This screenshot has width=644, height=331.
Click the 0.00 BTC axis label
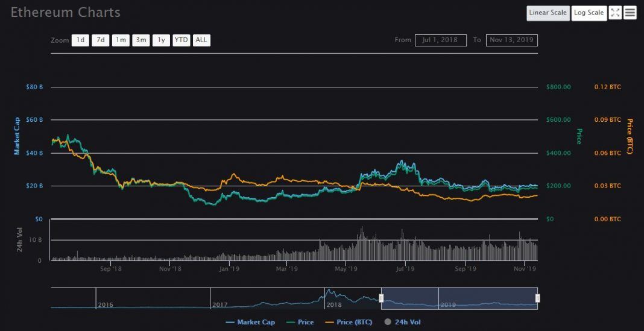tap(608, 219)
